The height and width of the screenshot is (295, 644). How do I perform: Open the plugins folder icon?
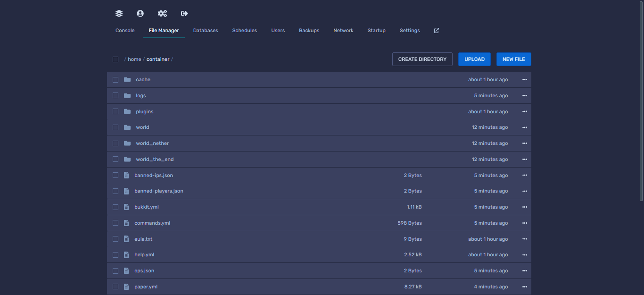click(127, 112)
